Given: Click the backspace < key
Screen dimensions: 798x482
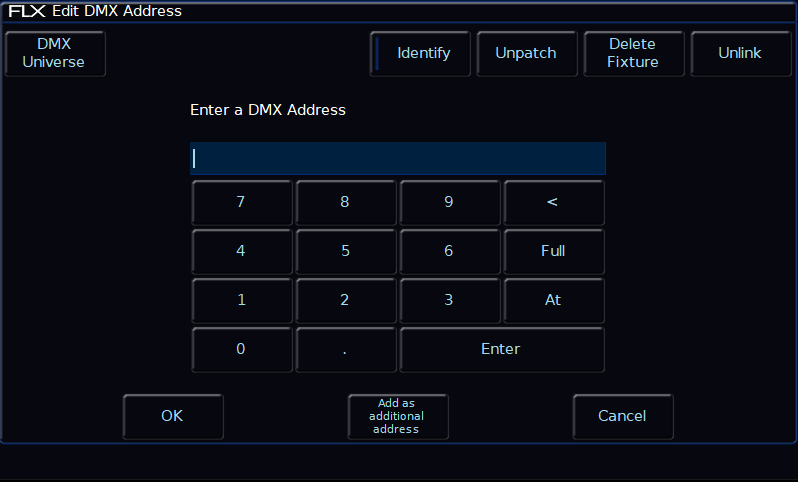Looking at the screenshot, I should click(554, 203).
